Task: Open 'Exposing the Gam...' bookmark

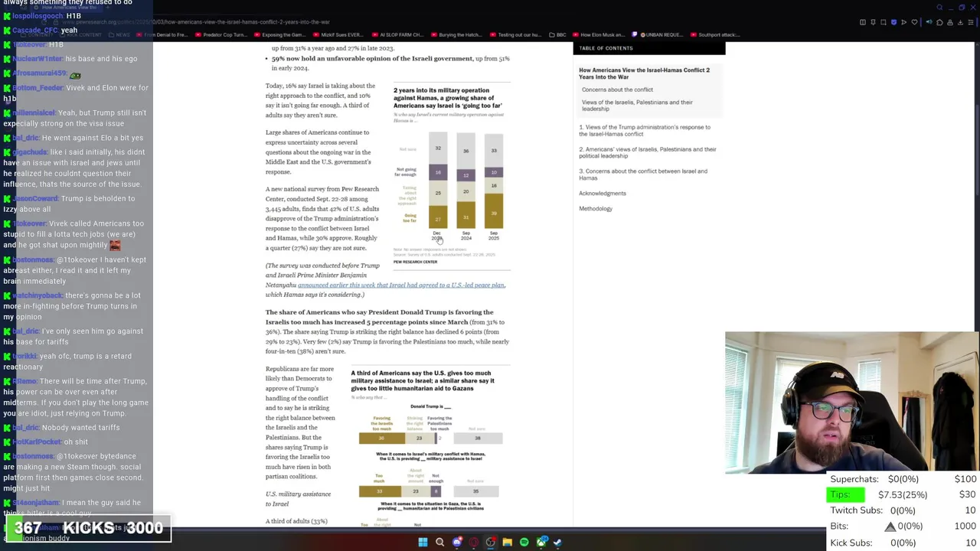Action: coord(280,34)
